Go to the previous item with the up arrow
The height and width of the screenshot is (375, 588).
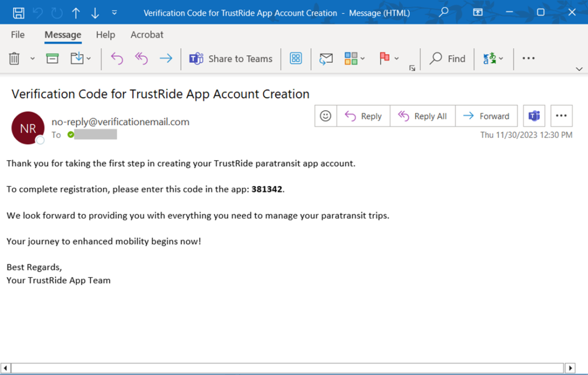tap(76, 13)
